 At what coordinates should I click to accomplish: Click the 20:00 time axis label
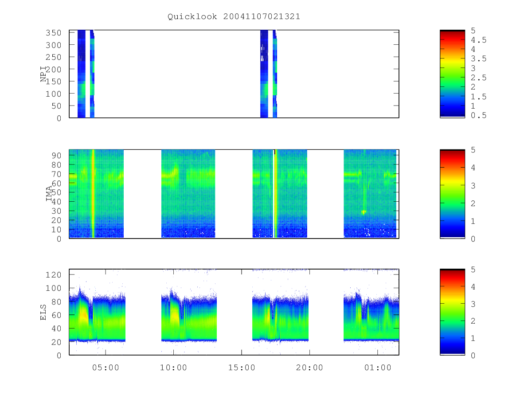click(309, 368)
